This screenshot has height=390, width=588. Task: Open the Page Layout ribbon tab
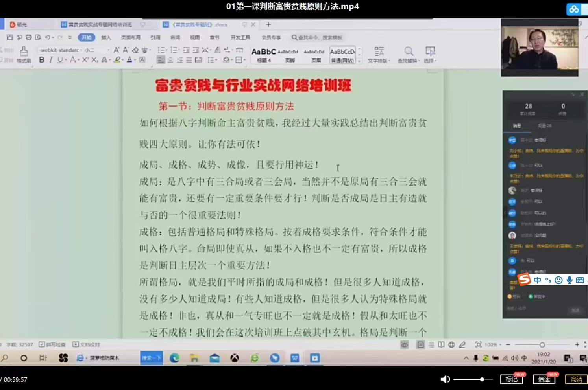[131, 37]
